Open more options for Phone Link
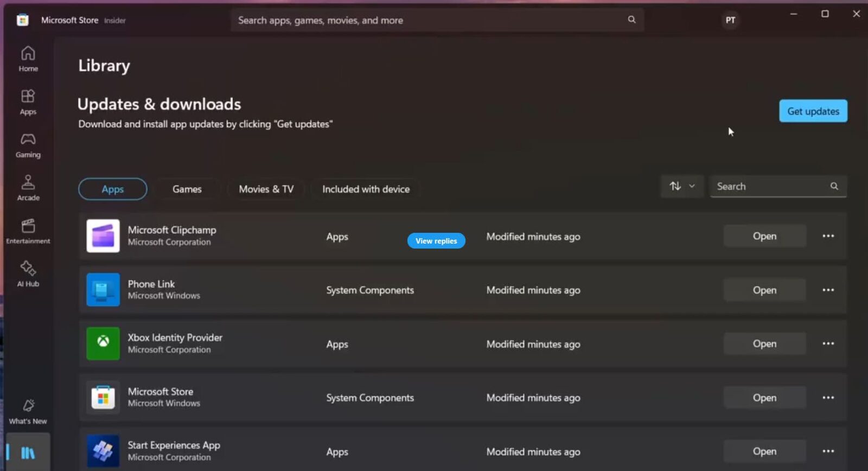The image size is (868, 471). (x=828, y=290)
